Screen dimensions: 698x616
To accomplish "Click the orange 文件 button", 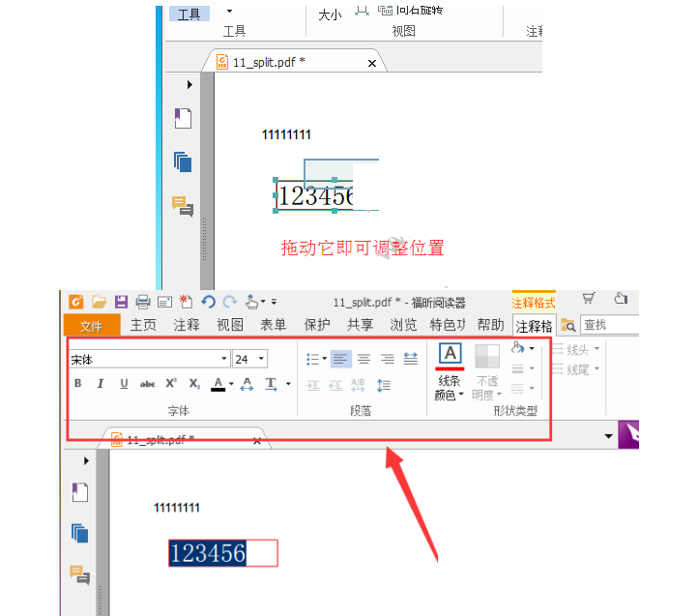I will pos(92,325).
